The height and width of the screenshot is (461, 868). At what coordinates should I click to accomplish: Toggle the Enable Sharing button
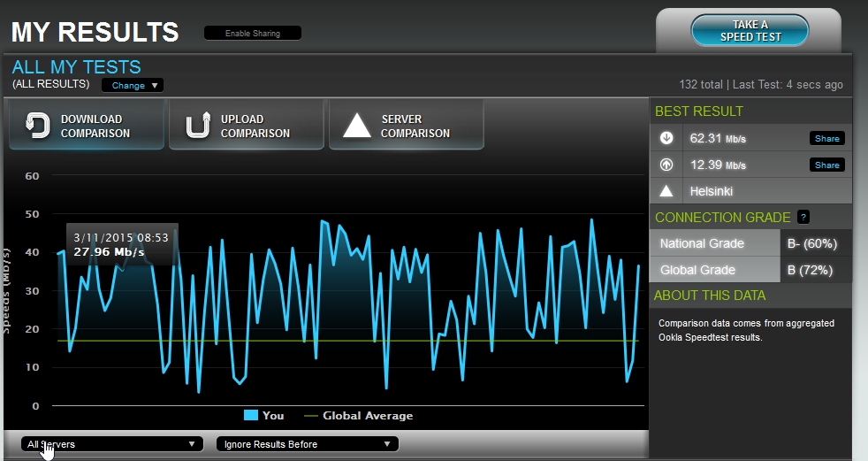click(x=253, y=34)
